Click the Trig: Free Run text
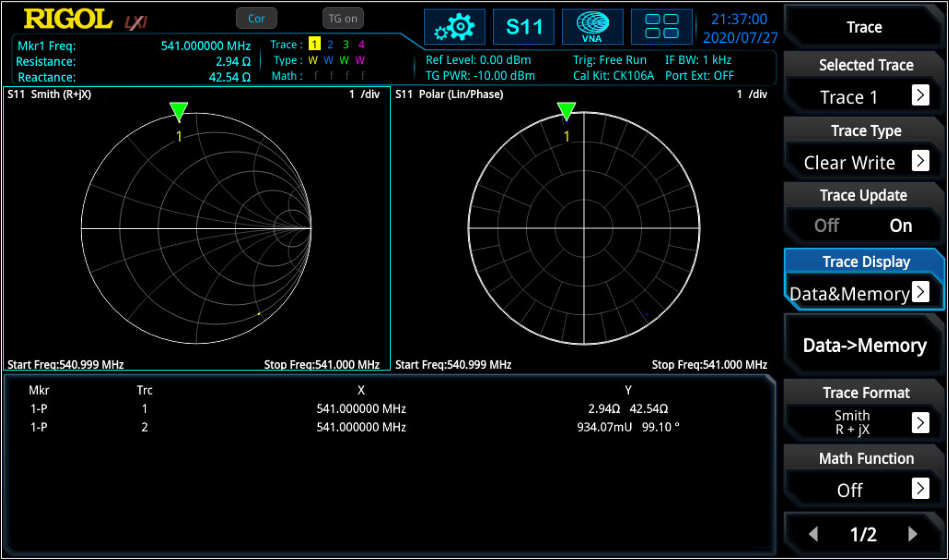The image size is (949, 560). [609, 60]
